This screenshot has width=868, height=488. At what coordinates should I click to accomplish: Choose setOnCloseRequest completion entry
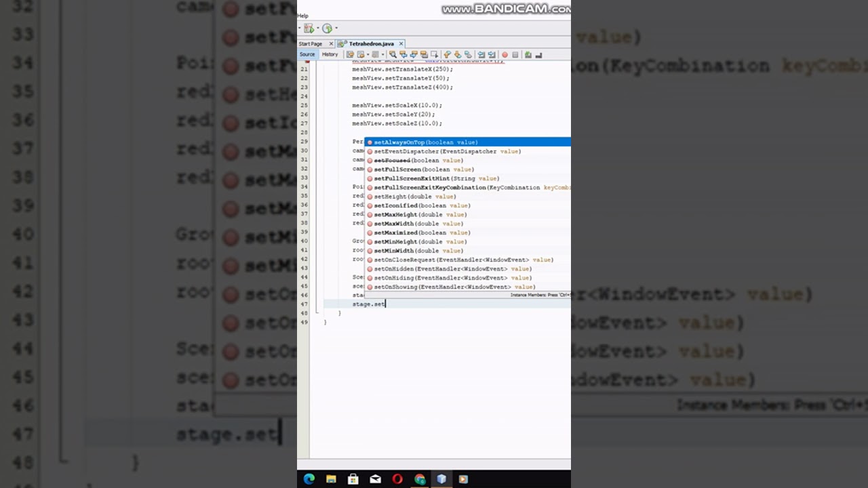pos(468,260)
